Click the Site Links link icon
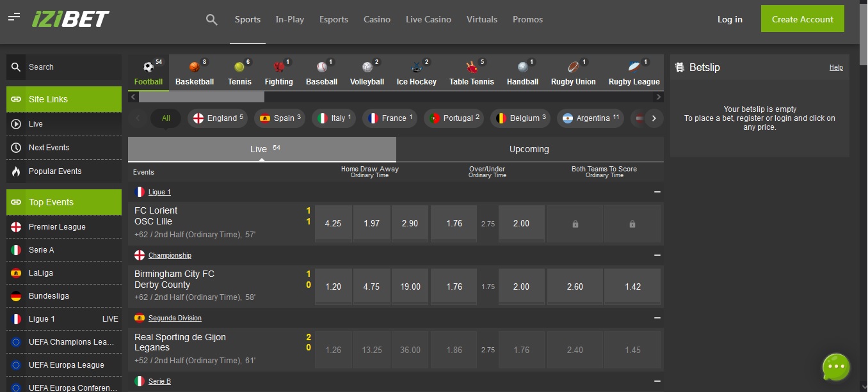This screenshot has width=868, height=392. [16, 99]
